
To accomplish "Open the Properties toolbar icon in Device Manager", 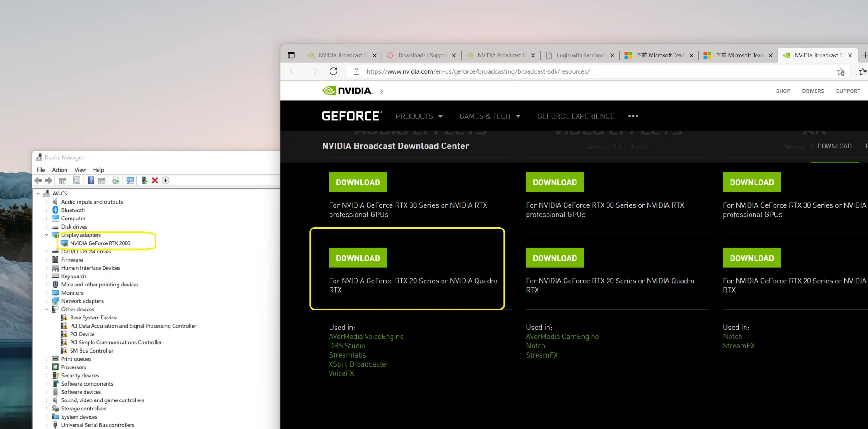I will (77, 181).
